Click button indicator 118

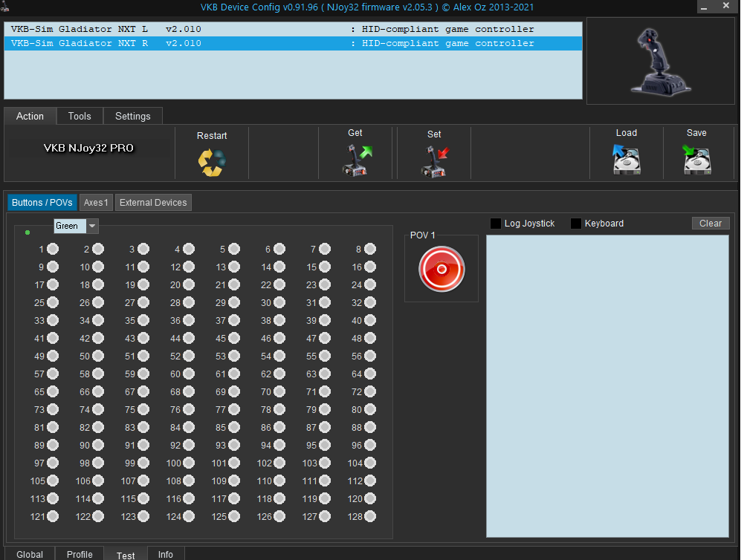(279, 499)
